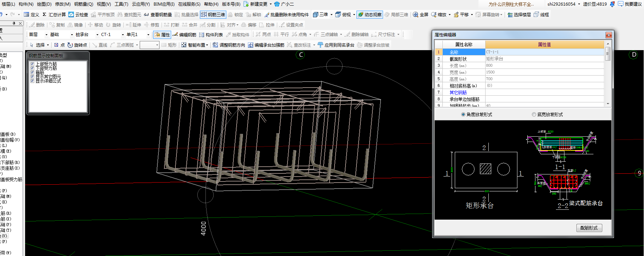Screen dimensions: 644x256
Task: Toggle 下部受力筋 checkbox
Action: 33,68
